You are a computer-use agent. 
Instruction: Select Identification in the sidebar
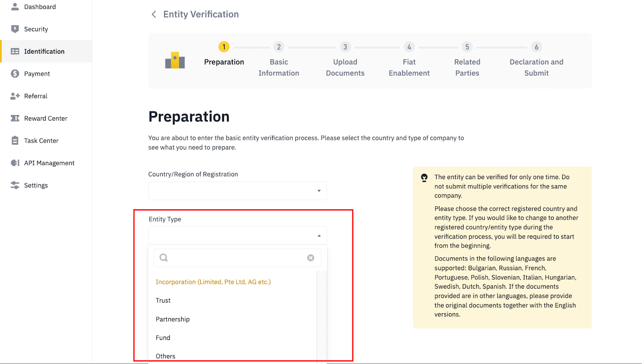[x=46, y=51]
